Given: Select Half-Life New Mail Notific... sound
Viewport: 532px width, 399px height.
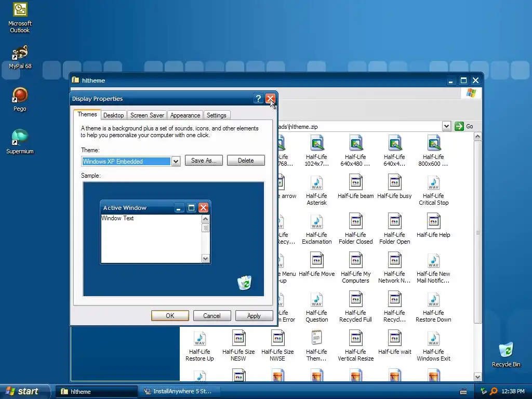Looking at the screenshot, I should coord(433,268).
